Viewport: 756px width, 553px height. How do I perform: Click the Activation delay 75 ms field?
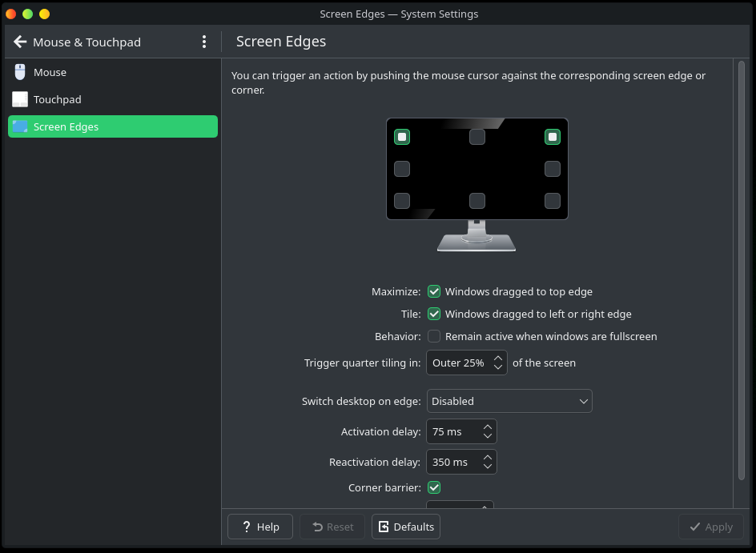pyautogui.click(x=452, y=431)
